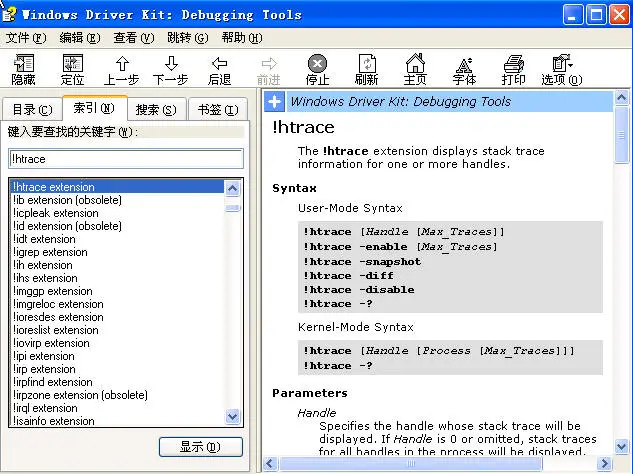
Task: Click the 后退 (Back) arrow icon
Action: tap(219, 69)
